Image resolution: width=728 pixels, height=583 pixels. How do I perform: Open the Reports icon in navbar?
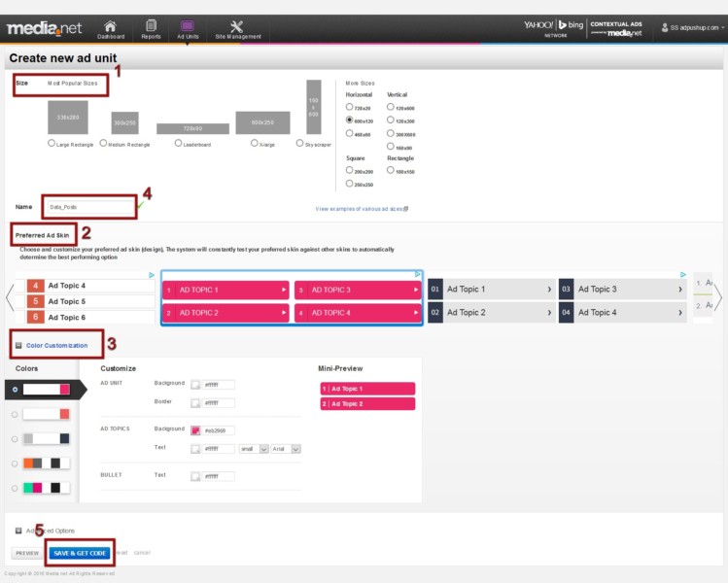151,28
